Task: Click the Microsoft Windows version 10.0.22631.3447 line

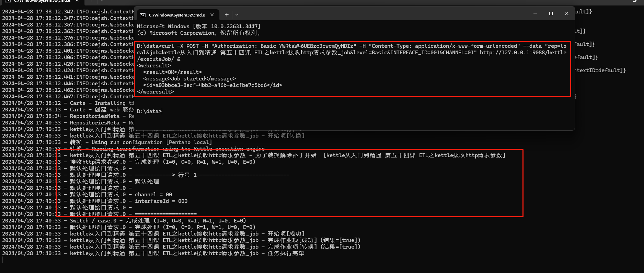Action: tap(199, 26)
